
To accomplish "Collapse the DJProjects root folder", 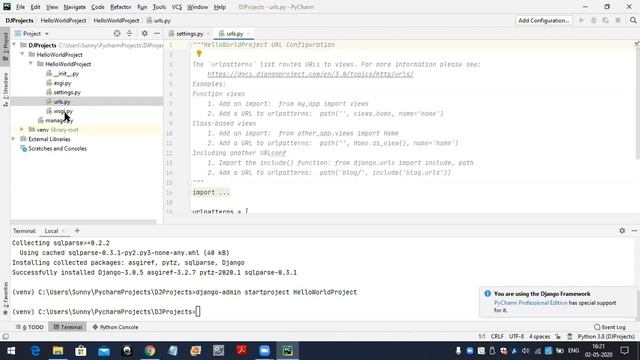I will pyautogui.click(x=14, y=45).
